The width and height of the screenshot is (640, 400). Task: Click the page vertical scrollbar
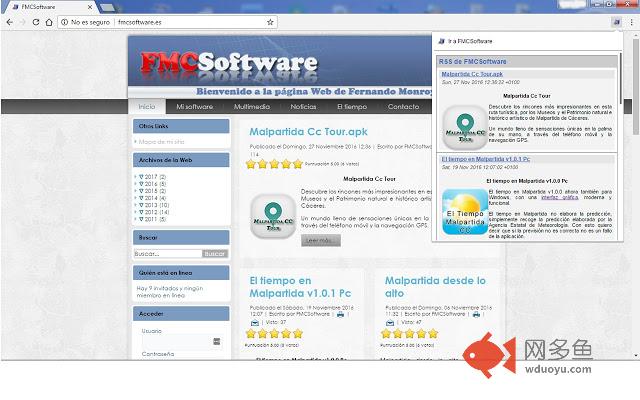636,87
